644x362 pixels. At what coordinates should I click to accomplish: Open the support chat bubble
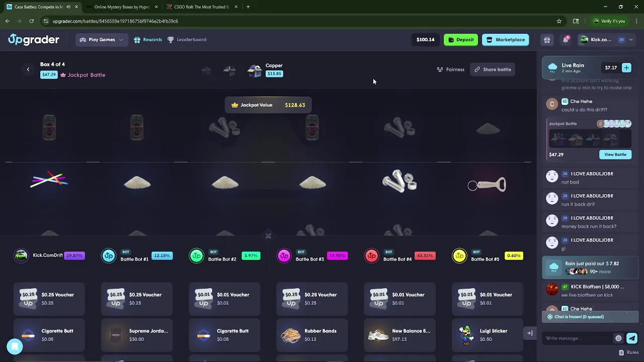click(15, 346)
